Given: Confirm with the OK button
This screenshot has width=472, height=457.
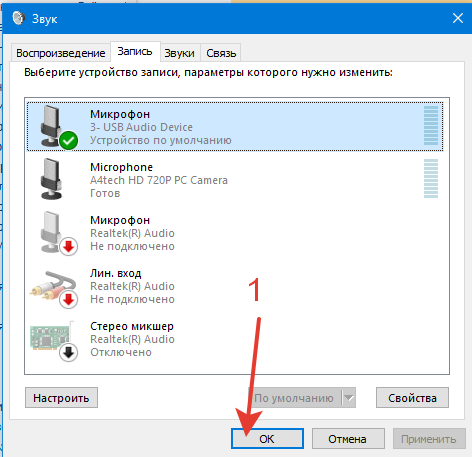Looking at the screenshot, I should pos(267,439).
